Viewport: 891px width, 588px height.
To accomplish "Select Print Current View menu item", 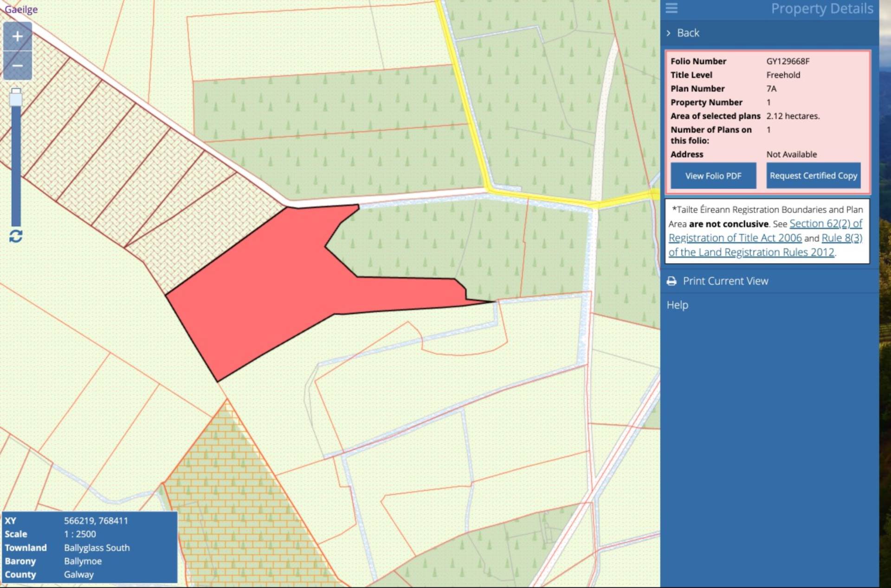I will [725, 281].
